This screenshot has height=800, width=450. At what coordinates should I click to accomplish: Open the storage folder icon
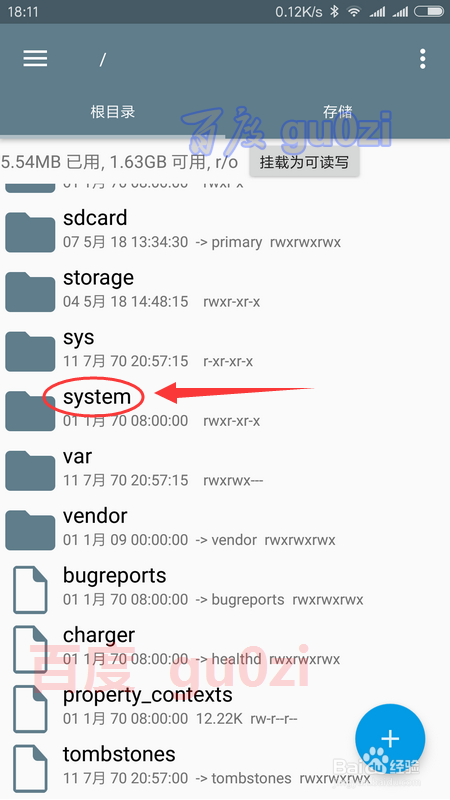pos(30,292)
